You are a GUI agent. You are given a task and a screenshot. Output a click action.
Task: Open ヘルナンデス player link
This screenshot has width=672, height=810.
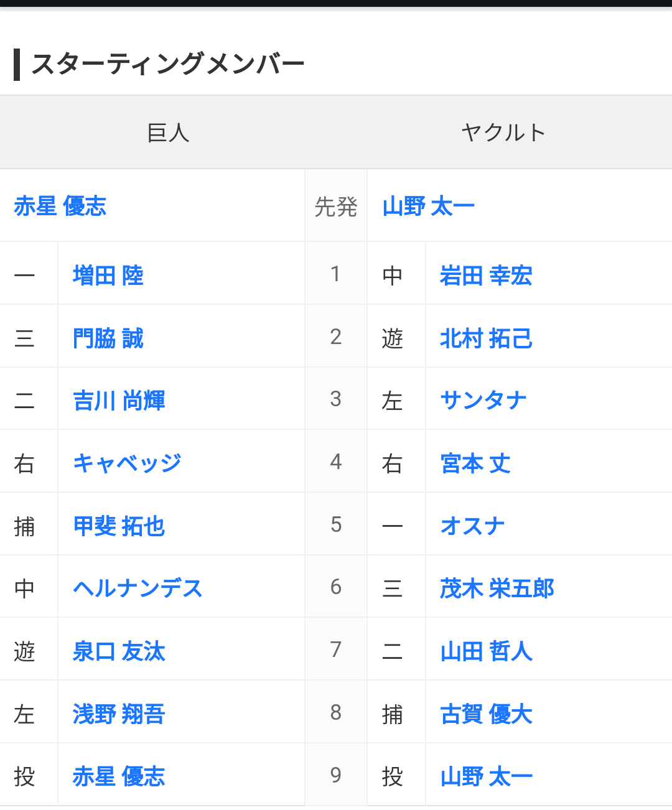click(138, 589)
